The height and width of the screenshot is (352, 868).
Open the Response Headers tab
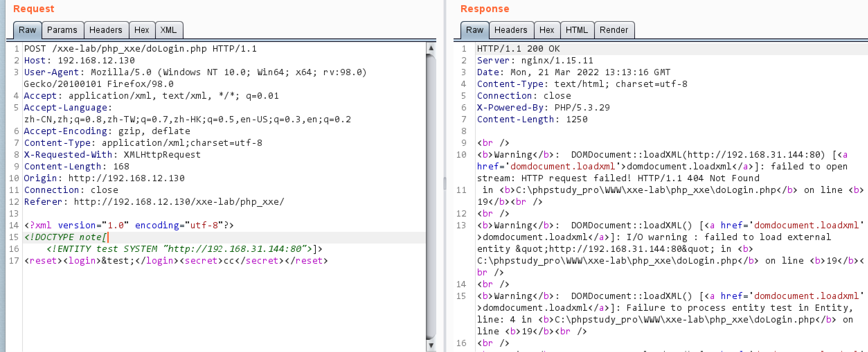(x=511, y=30)
